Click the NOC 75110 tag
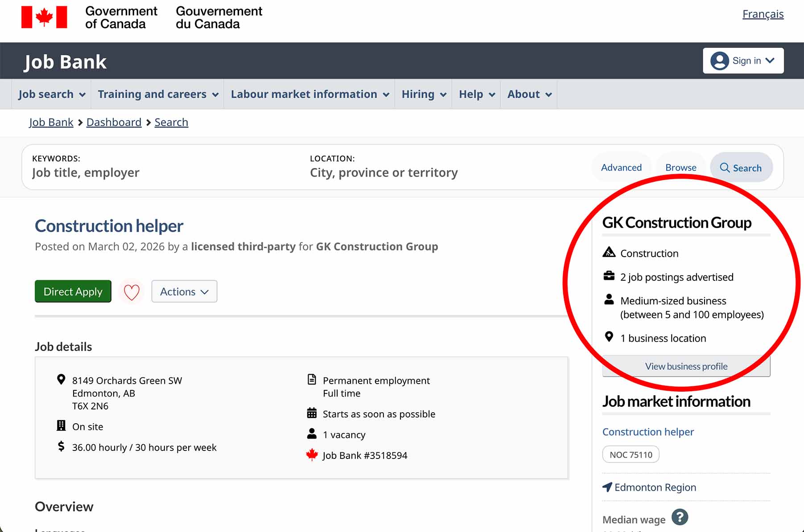 [x=631, y=454]
